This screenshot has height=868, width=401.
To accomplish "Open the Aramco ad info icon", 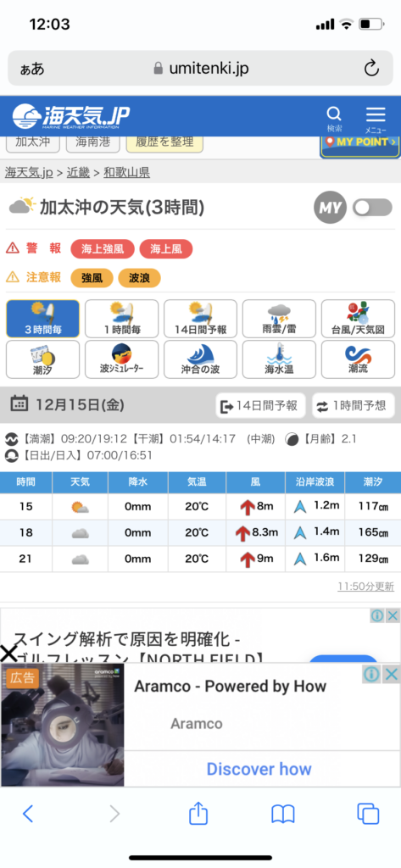I will tap(372, 674).
